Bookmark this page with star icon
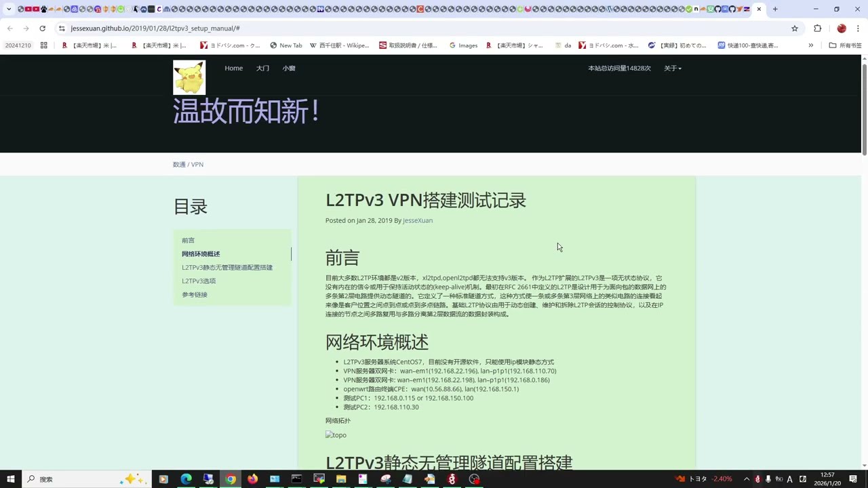 pos(795,28)
